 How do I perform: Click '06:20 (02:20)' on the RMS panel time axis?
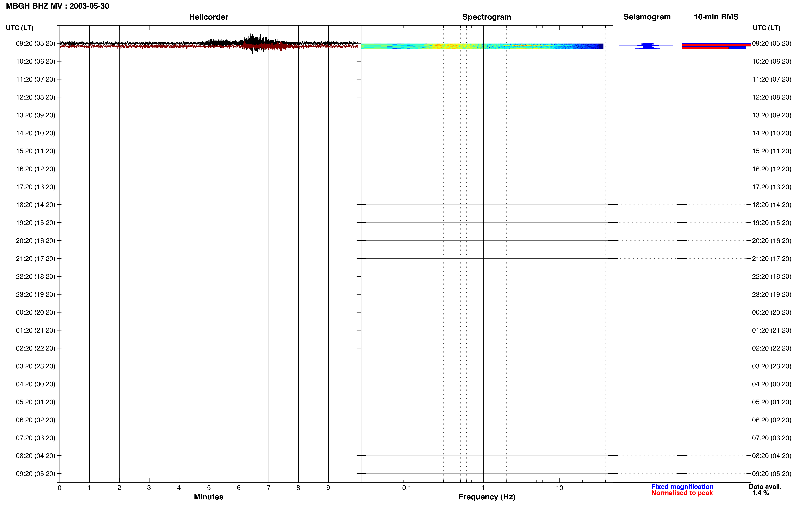click(x=771, y=420)
